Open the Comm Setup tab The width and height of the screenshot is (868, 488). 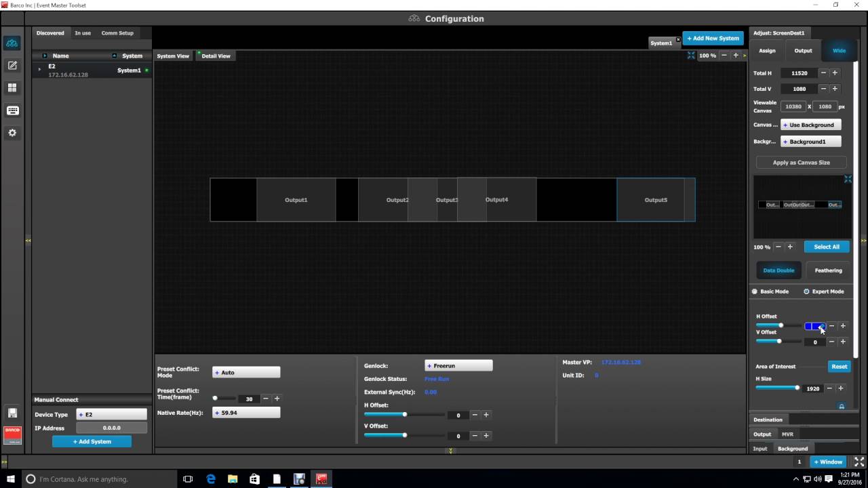[x=117, y=33]
